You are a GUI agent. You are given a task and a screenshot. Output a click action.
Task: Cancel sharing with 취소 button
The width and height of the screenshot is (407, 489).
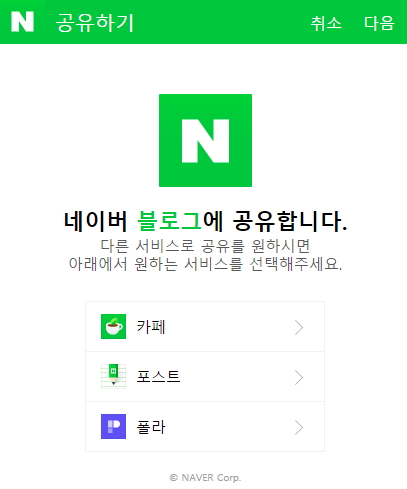click(x=326, y=23)
